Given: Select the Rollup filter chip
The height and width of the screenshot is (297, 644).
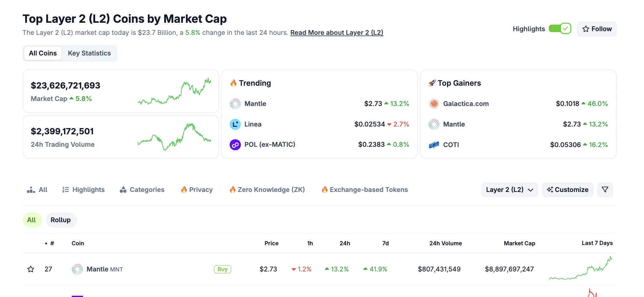Looking at the screenshot, I should pos(61,220).
